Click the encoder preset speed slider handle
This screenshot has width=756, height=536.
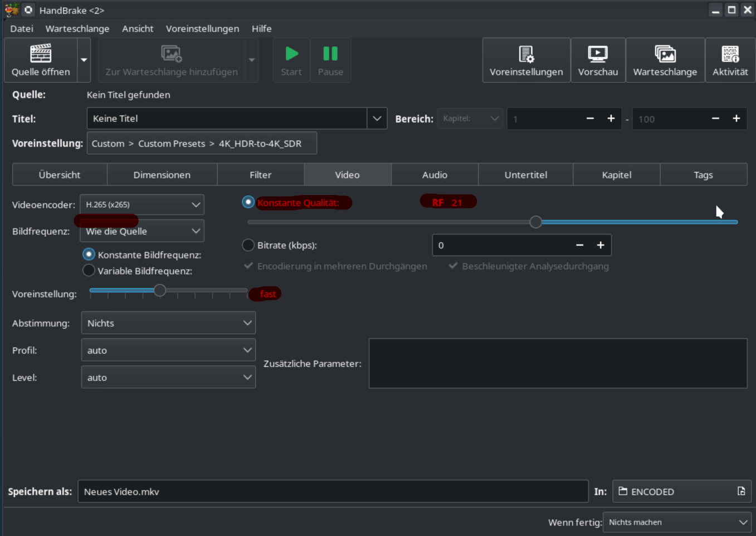tap(160, 290)
